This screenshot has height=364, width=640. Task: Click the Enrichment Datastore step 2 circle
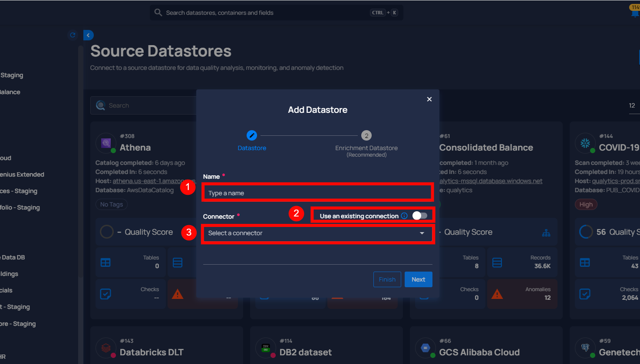click(x=366, y=136)
